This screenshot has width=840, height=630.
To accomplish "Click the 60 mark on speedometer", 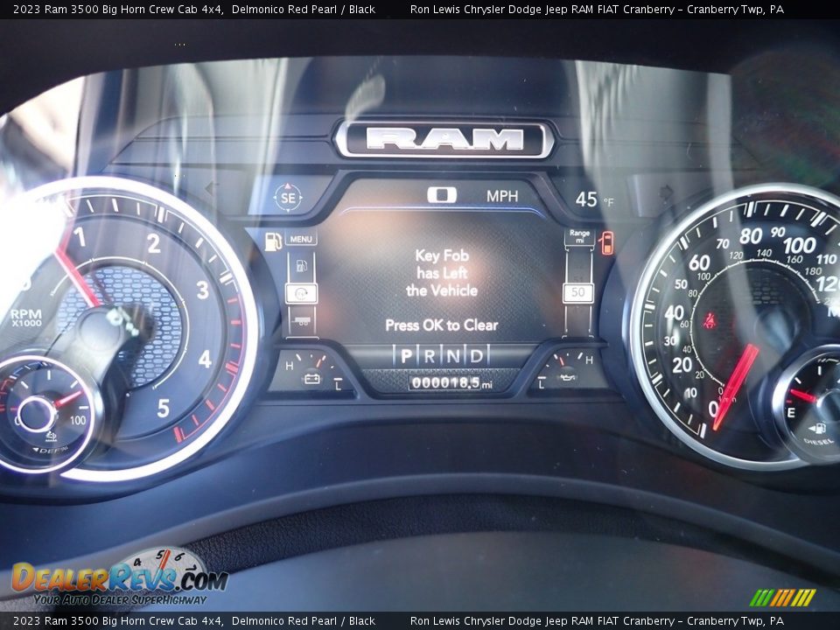I will [699, 262].
